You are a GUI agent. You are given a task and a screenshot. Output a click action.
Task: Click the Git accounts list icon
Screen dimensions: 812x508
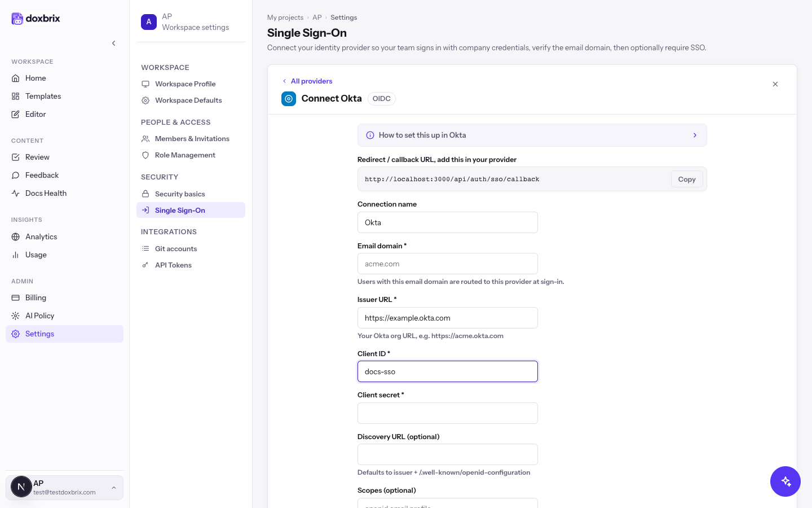(145, 248)
